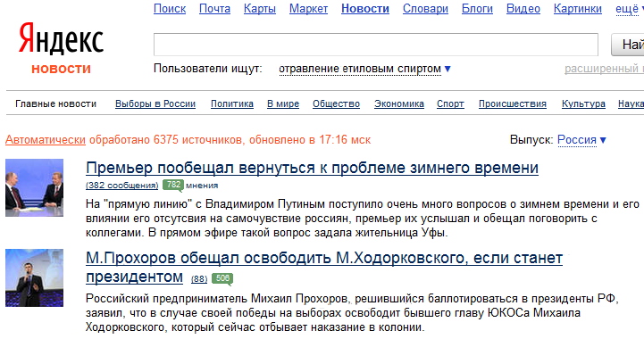The width and height of the screenshot is (644, 339).
Task: Click the Putin interview thumbnail
Action: (x=34, y=187)
